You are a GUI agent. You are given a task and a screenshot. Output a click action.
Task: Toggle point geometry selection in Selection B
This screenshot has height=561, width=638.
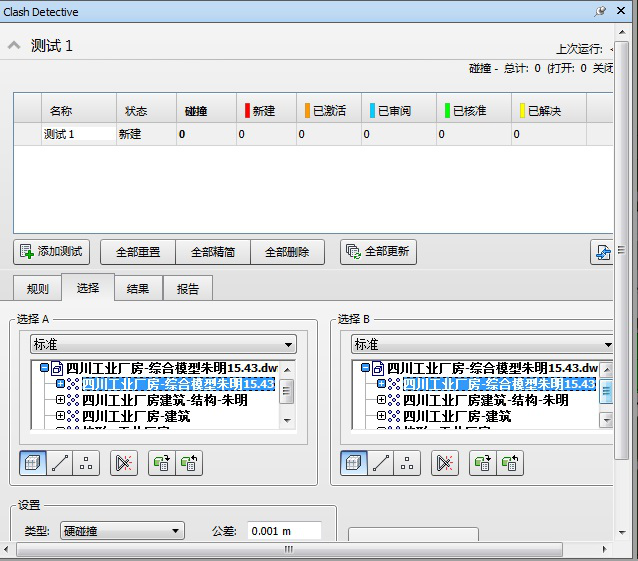pos(407,463)
